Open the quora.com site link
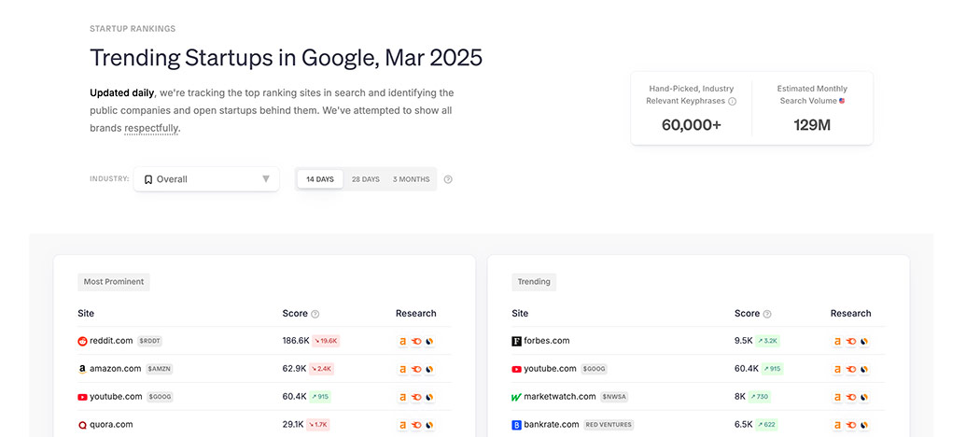The image size is (980, 437). click(111, 425)
